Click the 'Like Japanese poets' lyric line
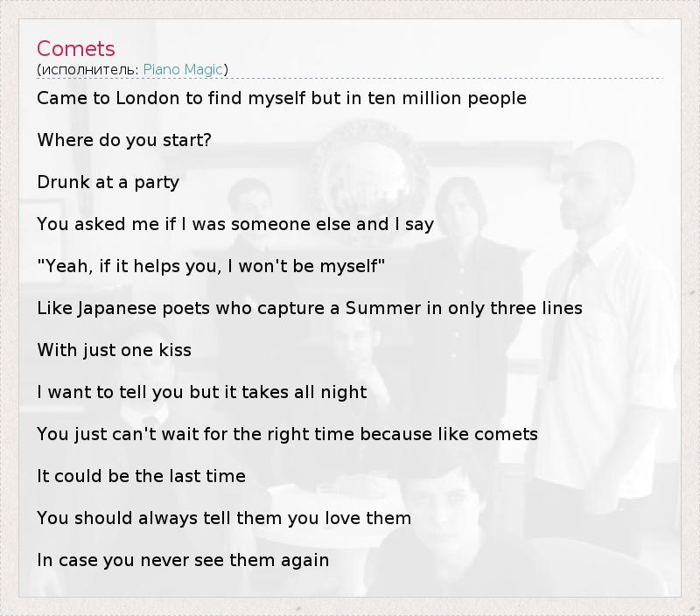 [309, 308]
